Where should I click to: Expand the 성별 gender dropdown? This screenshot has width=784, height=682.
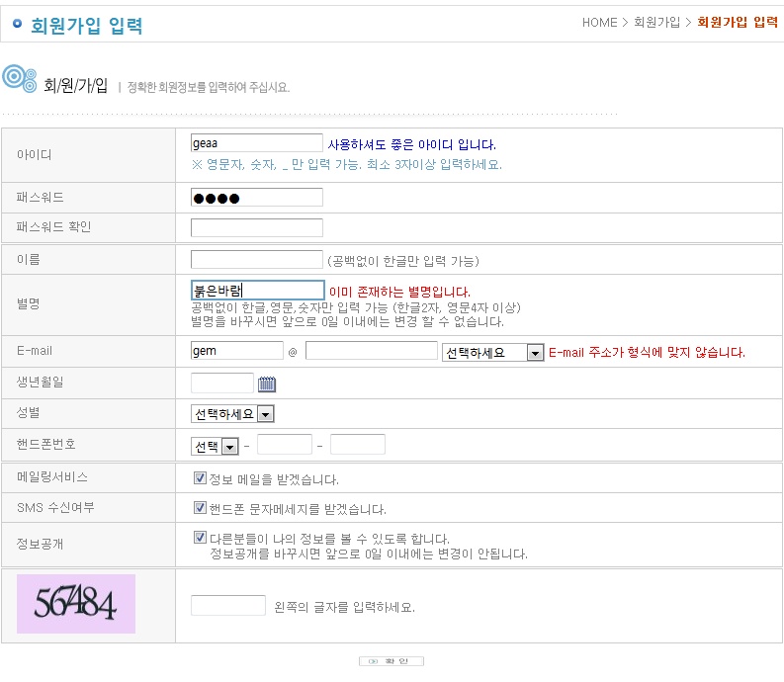click(x=231, y=414)
